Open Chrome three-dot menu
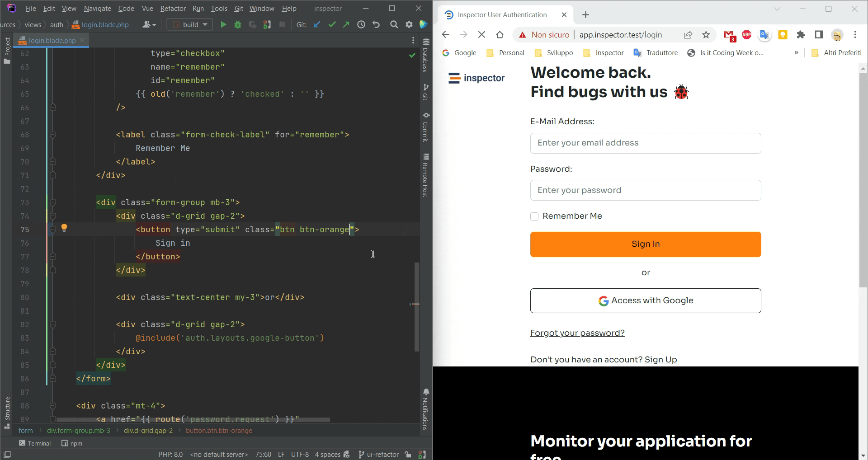Screen dimensions: 868x460 (x=855, y=35)
